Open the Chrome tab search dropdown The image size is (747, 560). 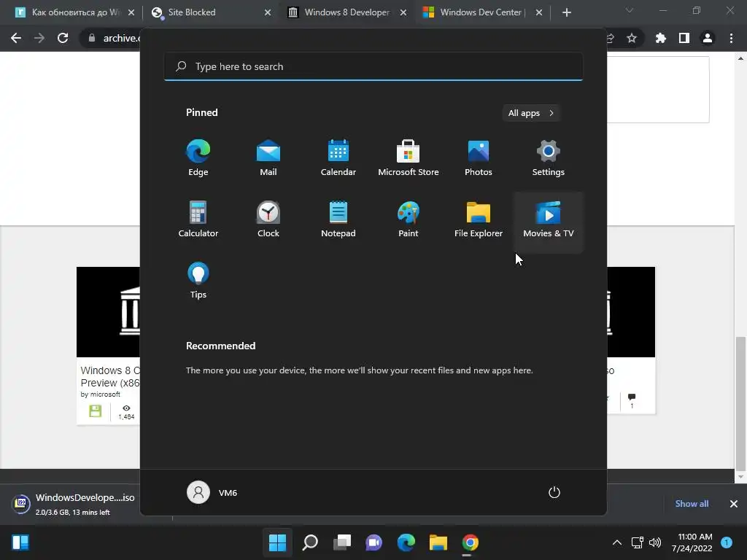pyautogui.click(x=630, y=10)
